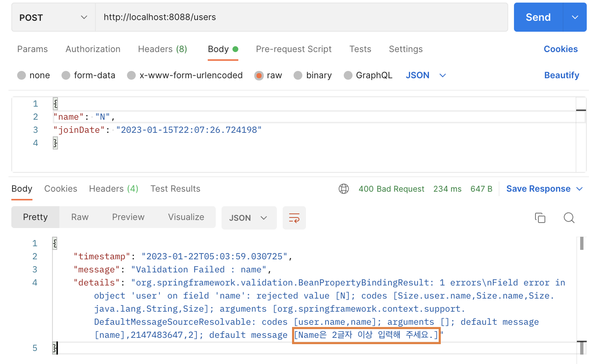Click the search response magnifier icon
The width and height of the screenshot is (613, 364).
[569, 218]
